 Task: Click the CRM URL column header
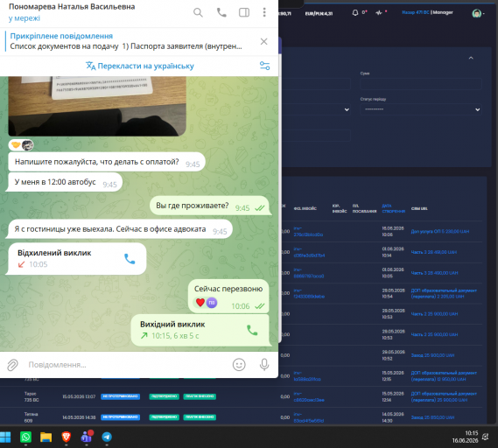[x=419, y=208]
